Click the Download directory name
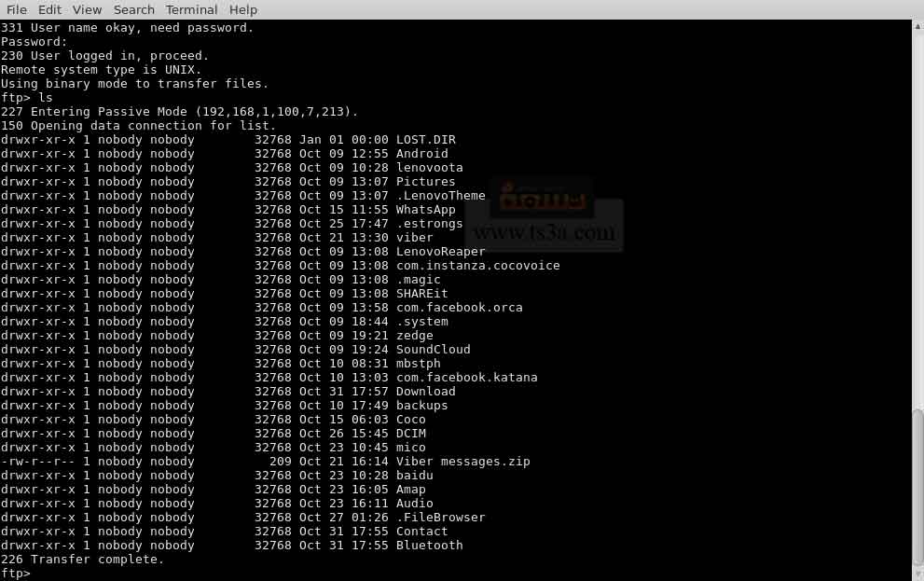924x581 pixels. pyautogui.click(x=425, y=392)
